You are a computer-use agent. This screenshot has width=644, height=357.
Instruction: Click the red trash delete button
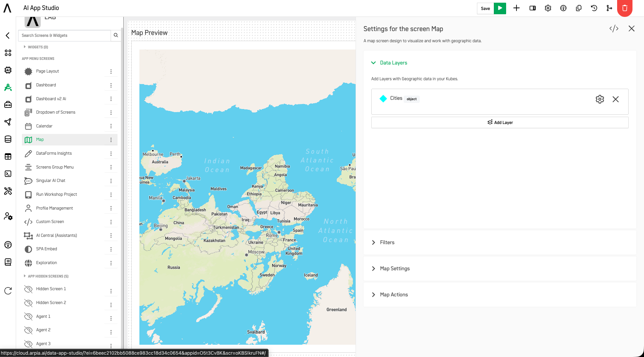pos(625,8)
